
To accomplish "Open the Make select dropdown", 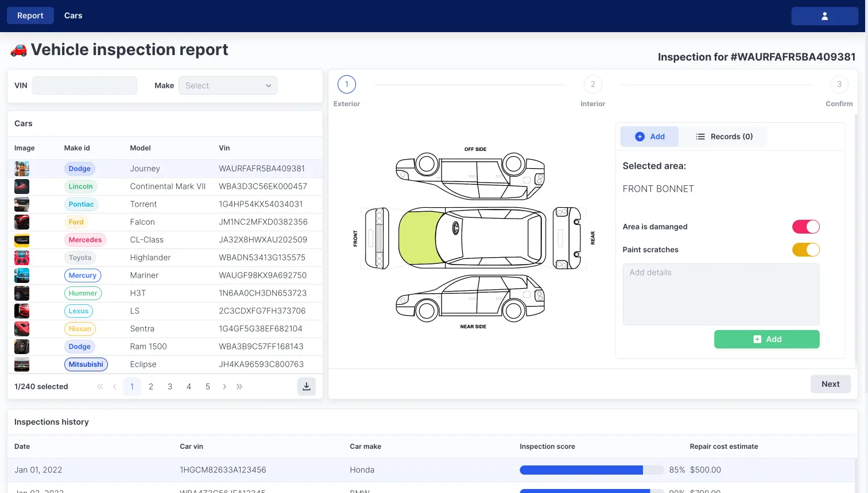I will (x=227, y=85).
